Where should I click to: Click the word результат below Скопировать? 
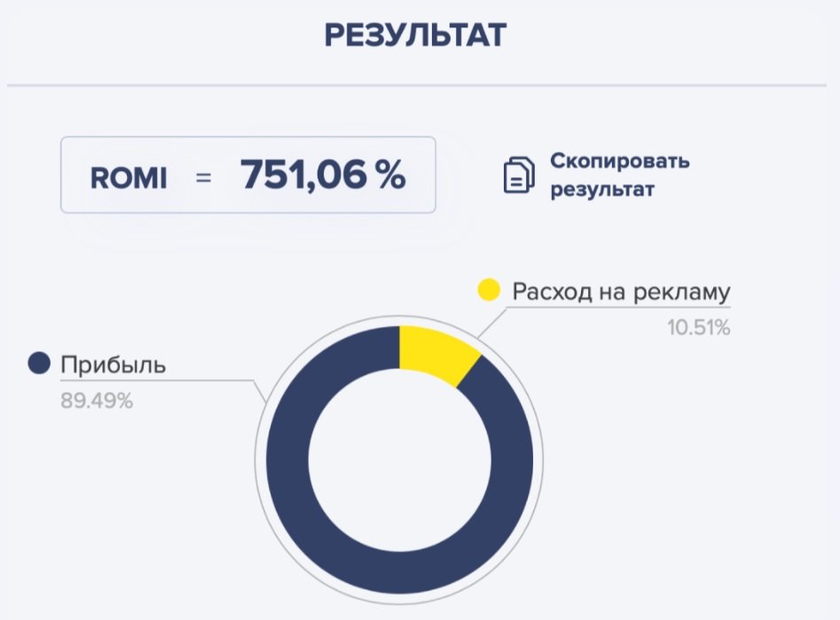tap(601, 189)
